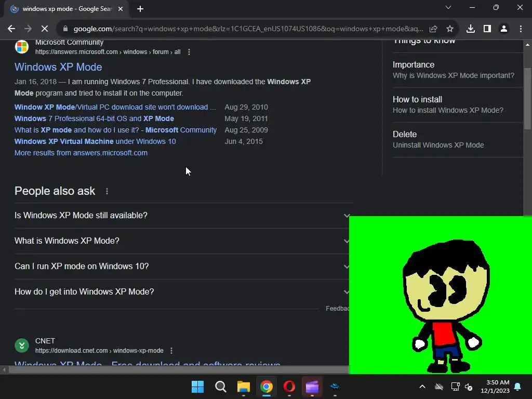Image resolution: width=532 pixels, height=399 pixels.
Task: Click the Microsoft Community favicon
Action: pos(22,47)
